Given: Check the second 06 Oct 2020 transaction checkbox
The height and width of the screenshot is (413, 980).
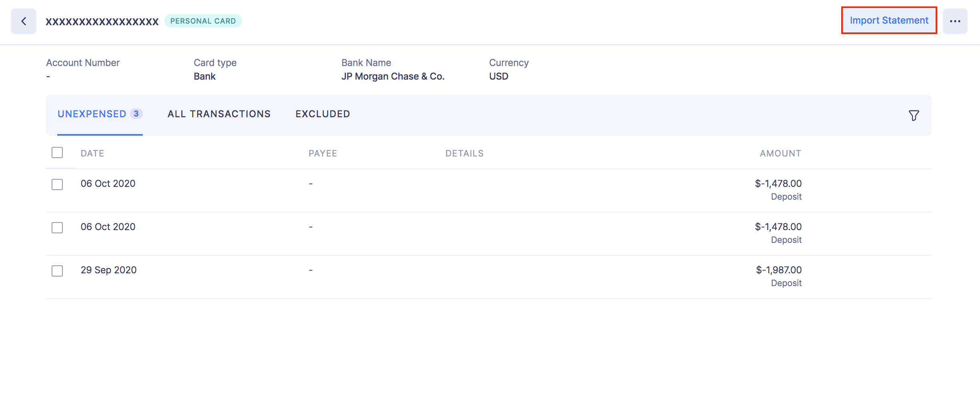Looking at the screenshot, I should pos(57,227).
